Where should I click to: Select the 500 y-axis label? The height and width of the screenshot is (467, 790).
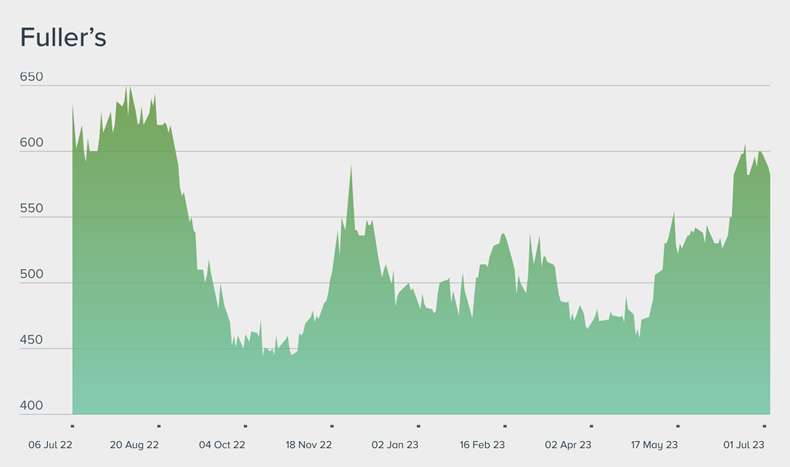(x=31, y=274)
